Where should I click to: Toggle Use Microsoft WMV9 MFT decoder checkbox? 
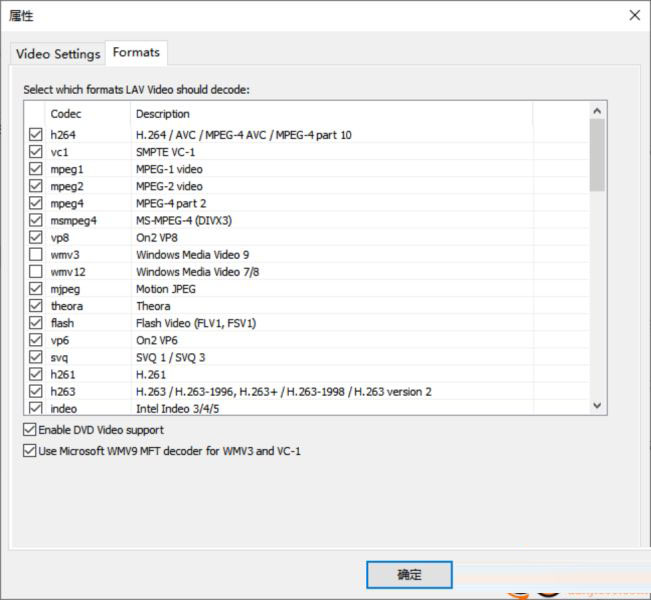[29, 451]
